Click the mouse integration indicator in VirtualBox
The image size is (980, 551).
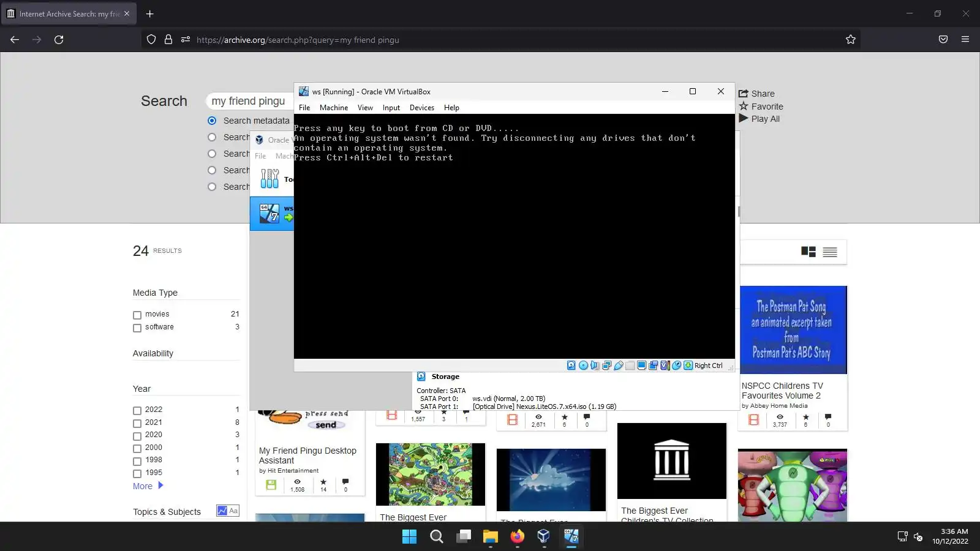[676, 365]
